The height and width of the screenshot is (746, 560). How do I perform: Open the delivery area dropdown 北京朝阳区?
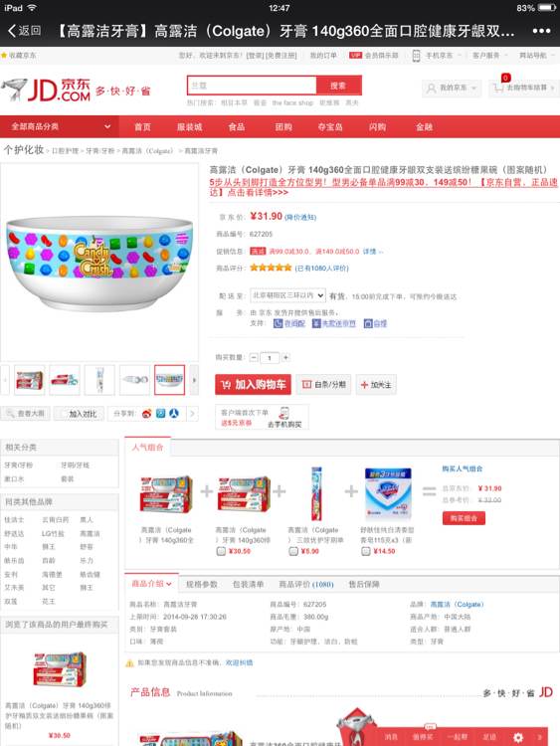(287, 295)
